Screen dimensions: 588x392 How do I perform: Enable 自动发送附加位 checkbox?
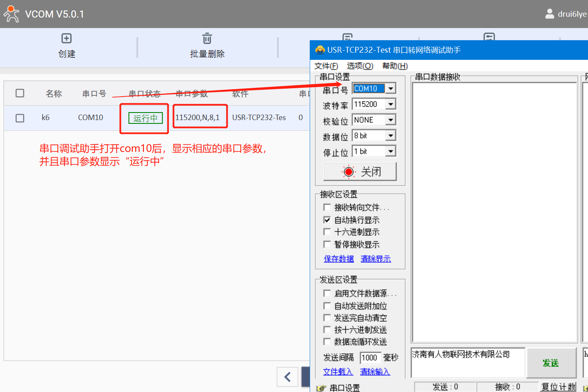coord(327,306)
